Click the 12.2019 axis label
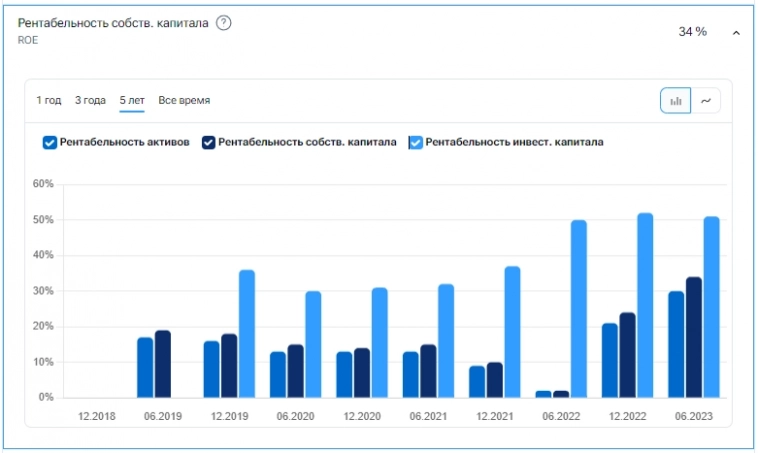 pos(229,416)
